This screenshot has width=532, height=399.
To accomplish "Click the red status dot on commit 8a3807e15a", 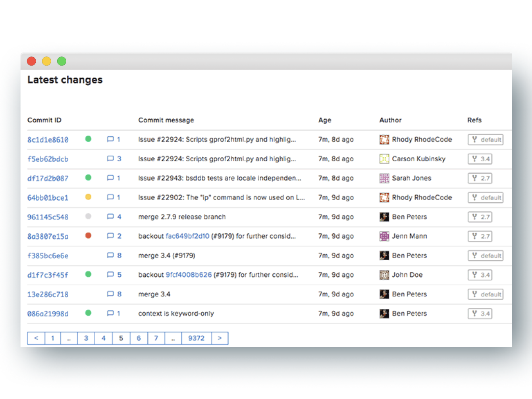I will click(88, 236).
